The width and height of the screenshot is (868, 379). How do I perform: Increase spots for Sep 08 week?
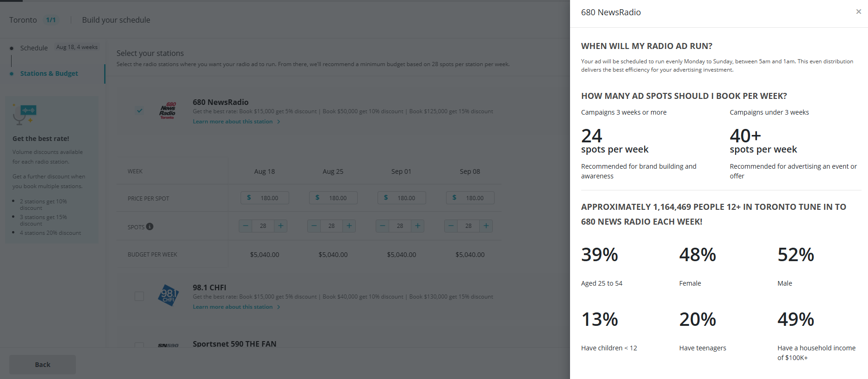[486, 226]
